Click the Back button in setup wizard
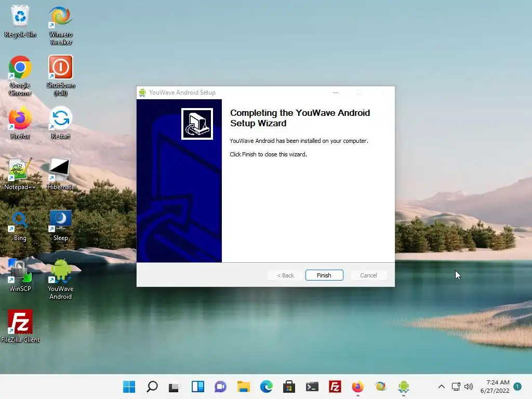532x399 pixels. pos(285,275)
